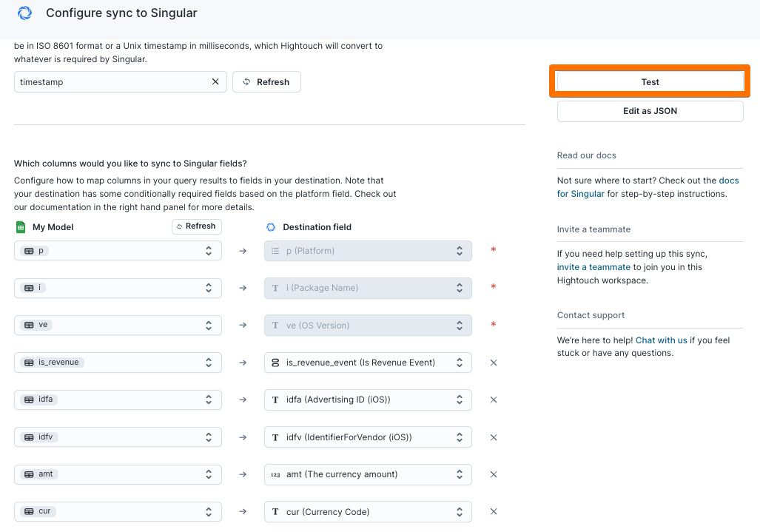Screen dimensions: 760x532
Task: Click the arrow icon in the amt row
Action: click(243, 474)
